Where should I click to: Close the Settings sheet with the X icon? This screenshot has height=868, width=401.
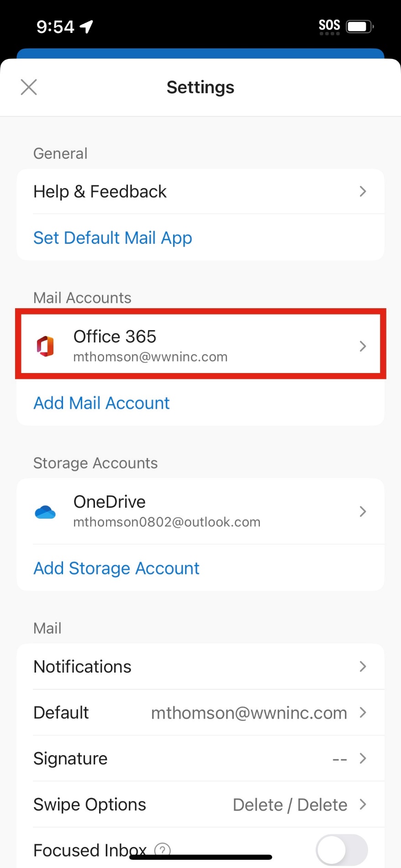pos(29,87)
